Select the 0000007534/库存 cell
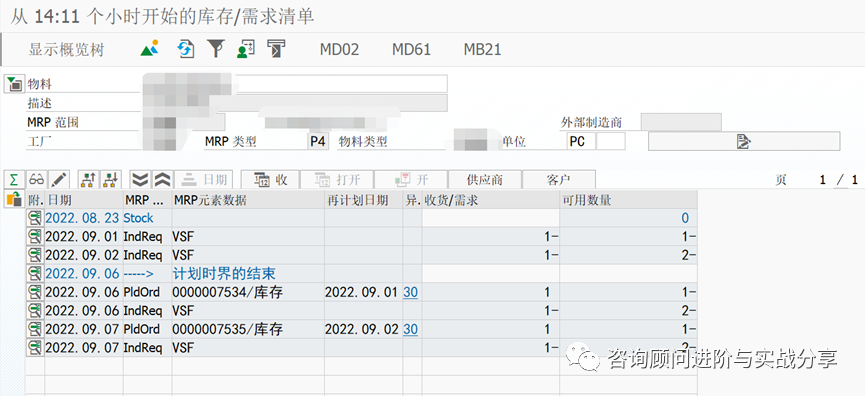Image resolution: width=865 pixels, height=396 pixels. (x=248, y=292)
